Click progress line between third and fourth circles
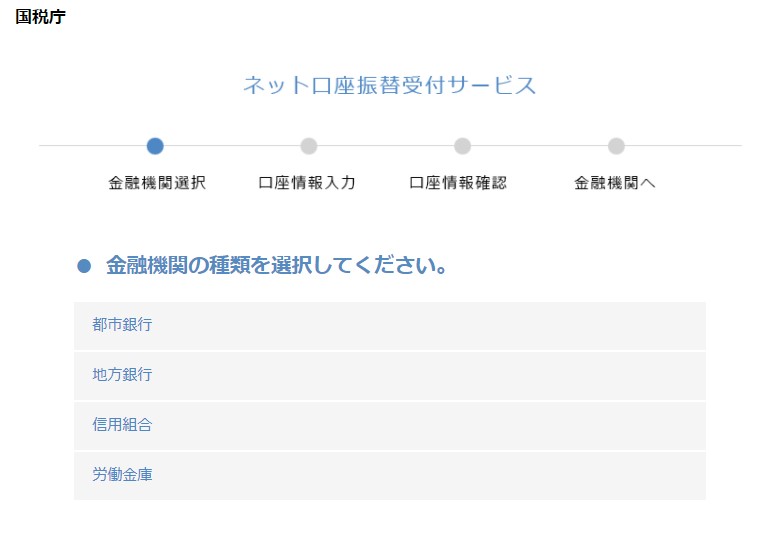 pyautogui.click(x=539, y=146)
